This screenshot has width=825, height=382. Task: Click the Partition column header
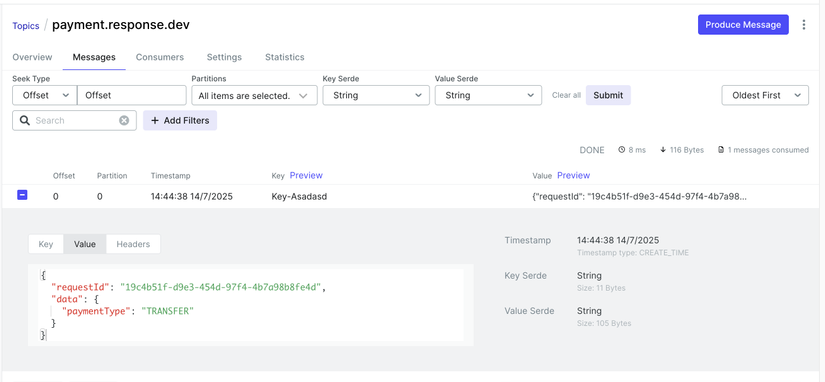tap(112, 176)
